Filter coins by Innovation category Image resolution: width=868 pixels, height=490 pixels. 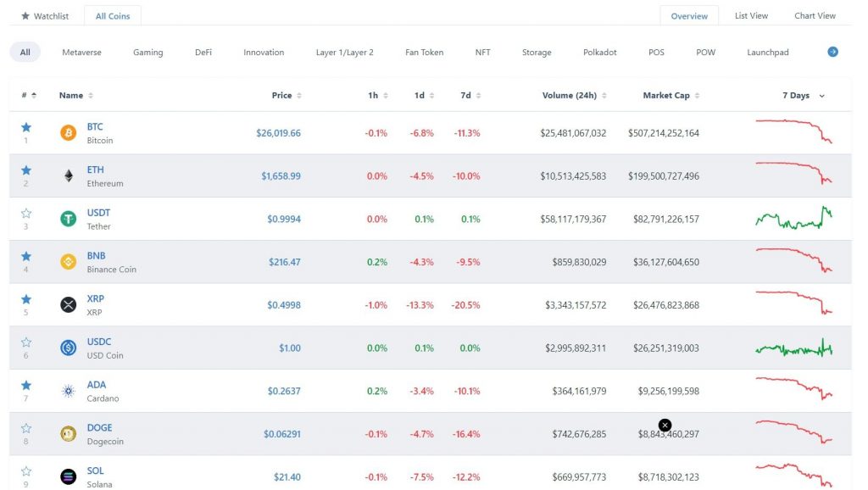pos(264,52)
